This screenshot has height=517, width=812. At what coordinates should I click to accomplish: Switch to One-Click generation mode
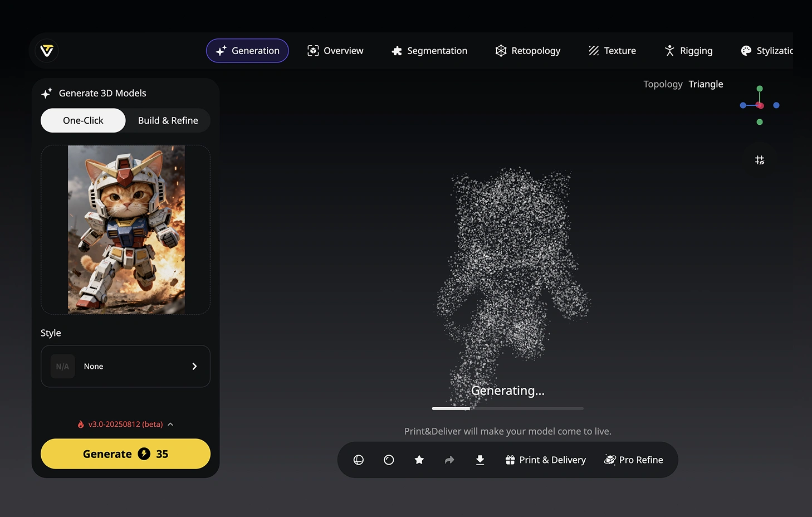[x=83, y=120]
